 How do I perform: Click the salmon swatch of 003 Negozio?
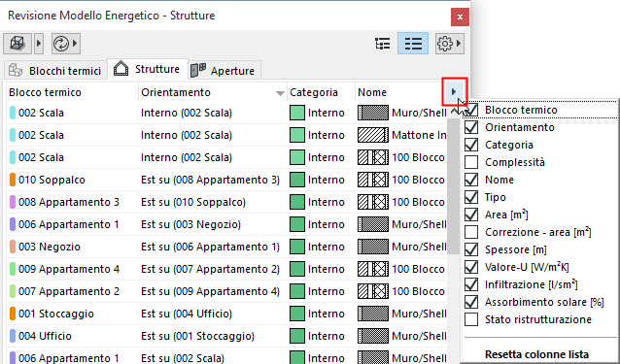click(13, 247)
